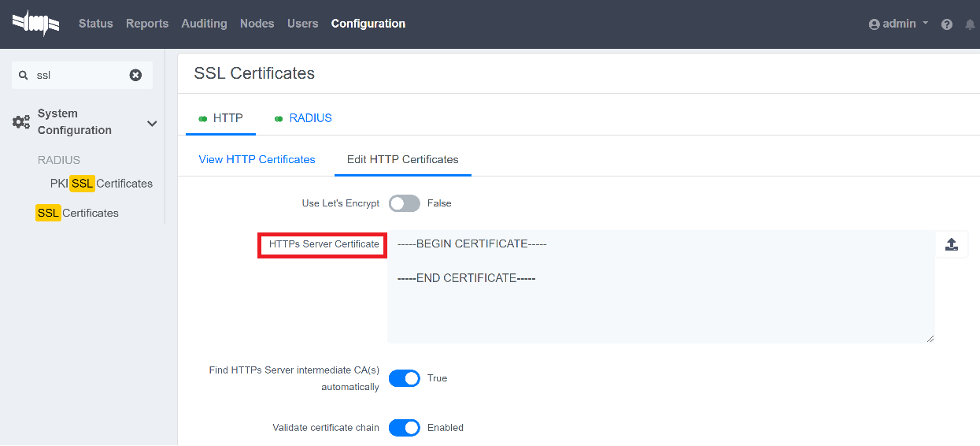Open the notifications bell icon
This screenshot has width=980, height=446.
coord(970,24)
